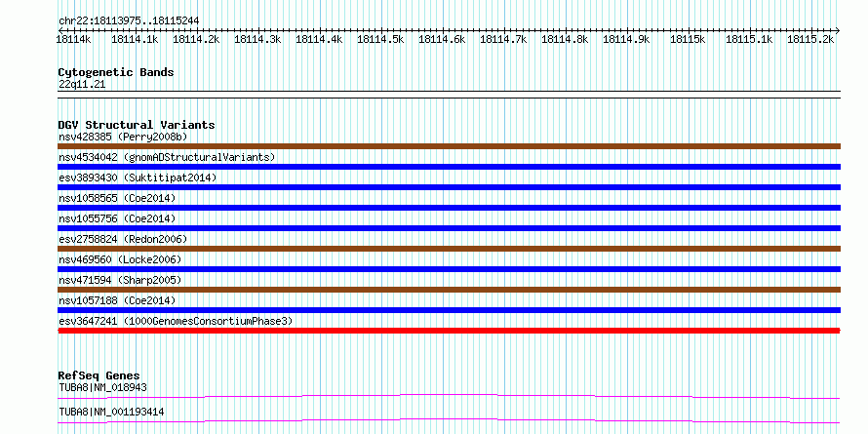Open variant nsv1057188 (Coe2014) label
Image resolution: width=868 pixels, height=434 pixels.
point(117,300)
